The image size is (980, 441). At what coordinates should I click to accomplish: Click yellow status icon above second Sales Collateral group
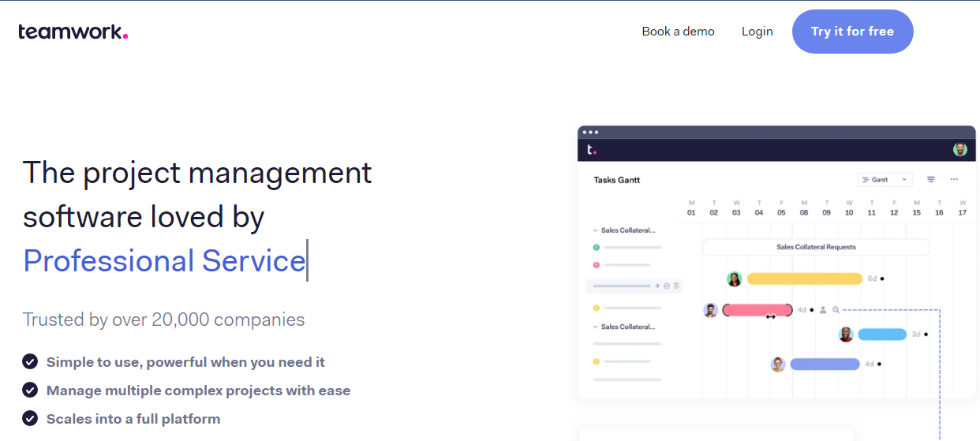[x=597, y=308]
